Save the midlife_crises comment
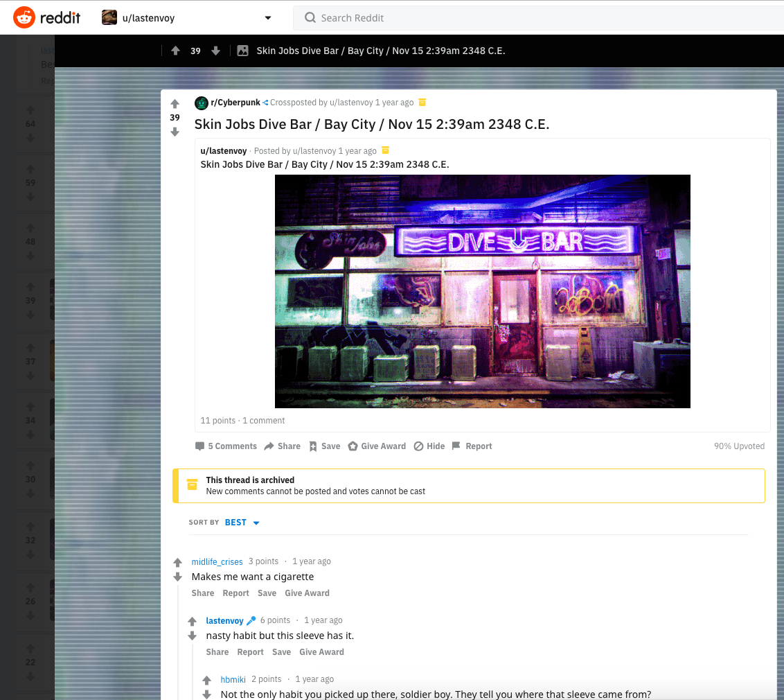This screenshot has width=784, height=700. (267, 593)
